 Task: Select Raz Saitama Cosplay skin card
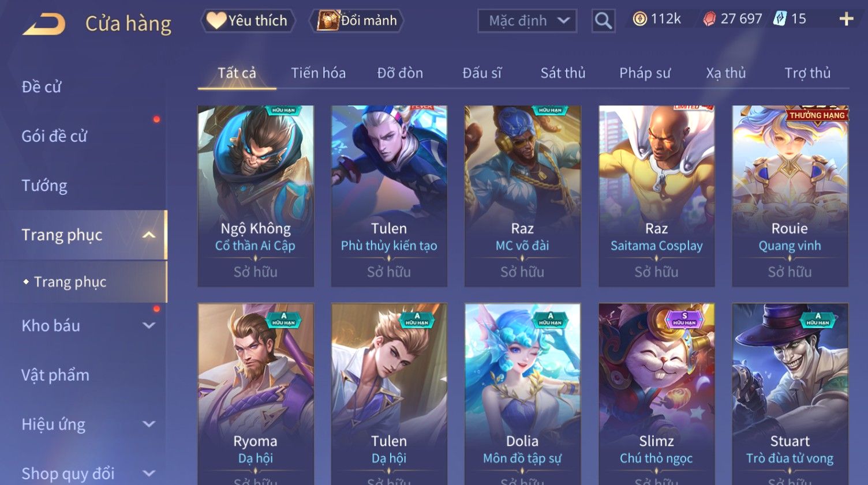click(x=656, y=196)
